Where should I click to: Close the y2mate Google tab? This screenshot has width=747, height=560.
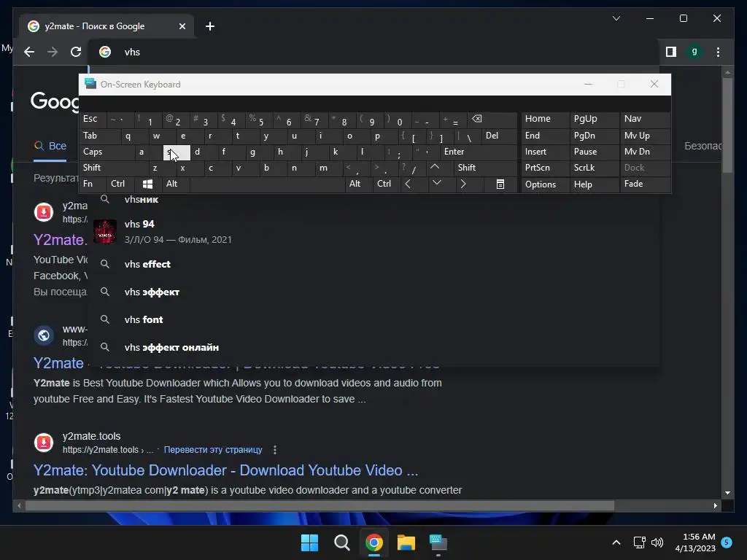click(182, 26)
